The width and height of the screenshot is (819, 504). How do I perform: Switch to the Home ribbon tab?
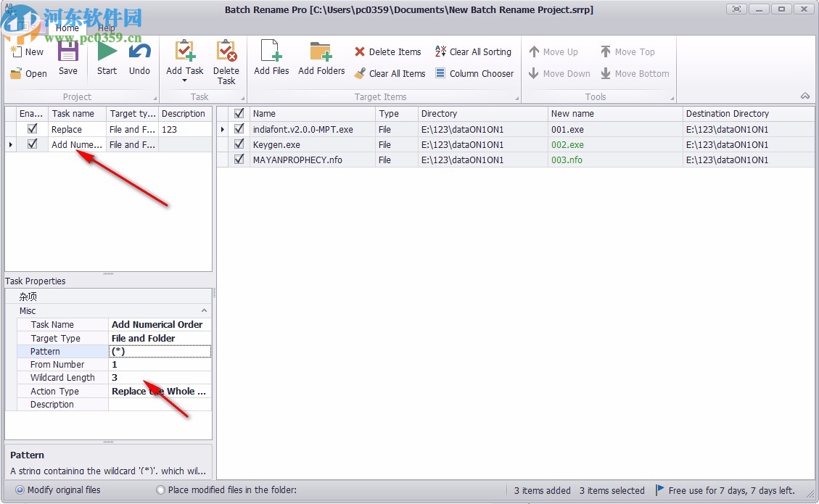click(67, 28)
